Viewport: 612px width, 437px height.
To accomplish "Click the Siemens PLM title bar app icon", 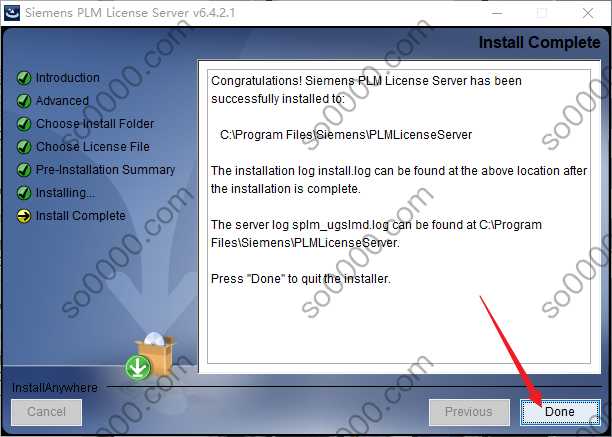I will click(12, 12).
